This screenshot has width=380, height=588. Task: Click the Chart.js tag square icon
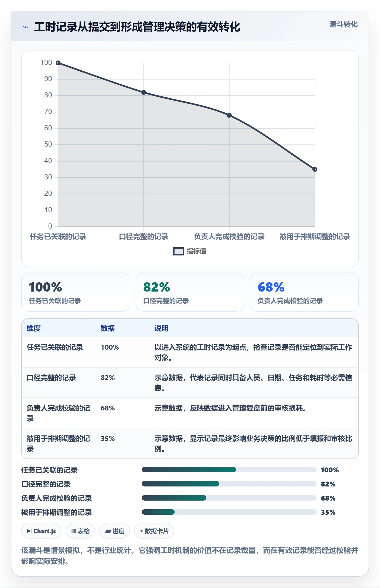point(29,531)
